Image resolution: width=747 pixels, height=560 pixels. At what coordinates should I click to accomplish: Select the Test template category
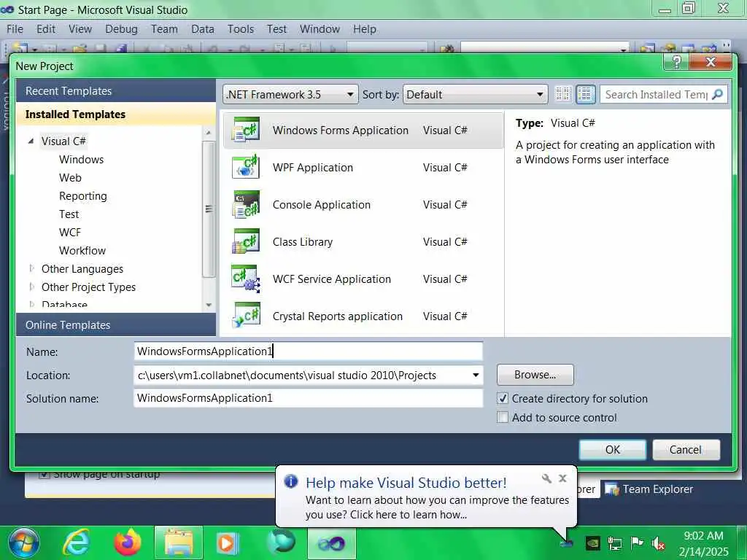click(x=69, y=214)
